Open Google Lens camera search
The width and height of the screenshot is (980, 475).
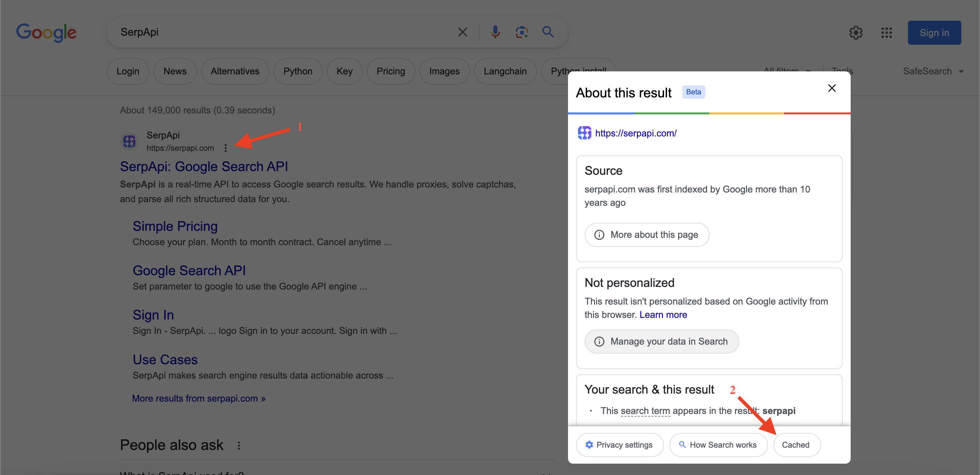click(x=521, y=32)
